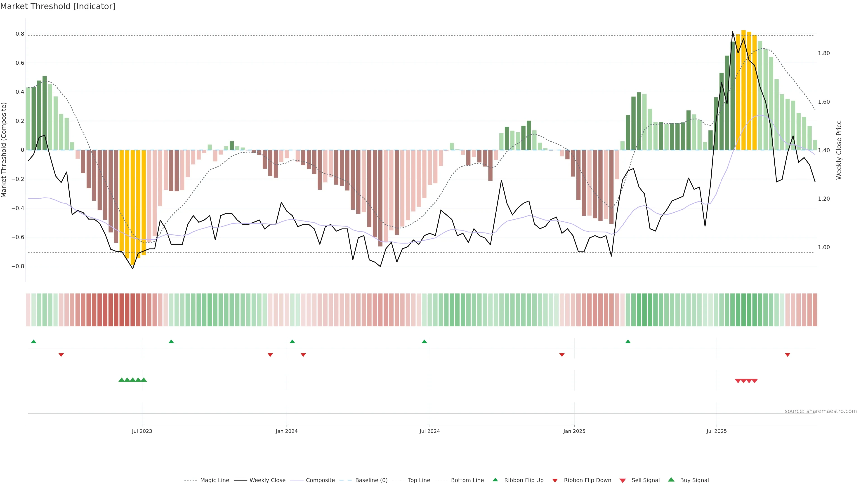Image resolution: width=868 pixels, height=488 pixels.
Task: Toggle Magic Line in the legend
Action: [x=214, y=480]
